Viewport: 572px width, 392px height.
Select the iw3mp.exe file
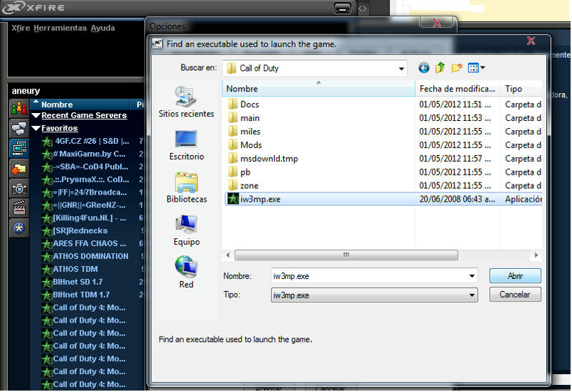click(383, 200)
